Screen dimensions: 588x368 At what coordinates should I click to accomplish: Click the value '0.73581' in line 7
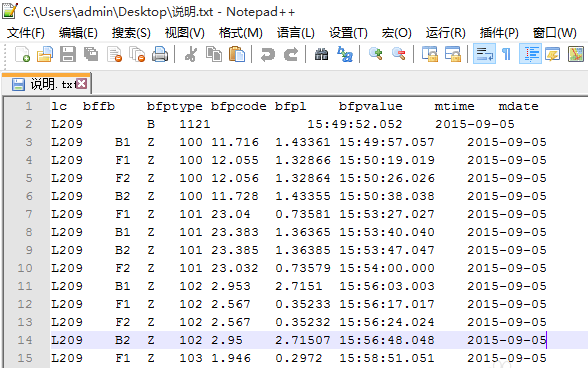coord(303,214)
